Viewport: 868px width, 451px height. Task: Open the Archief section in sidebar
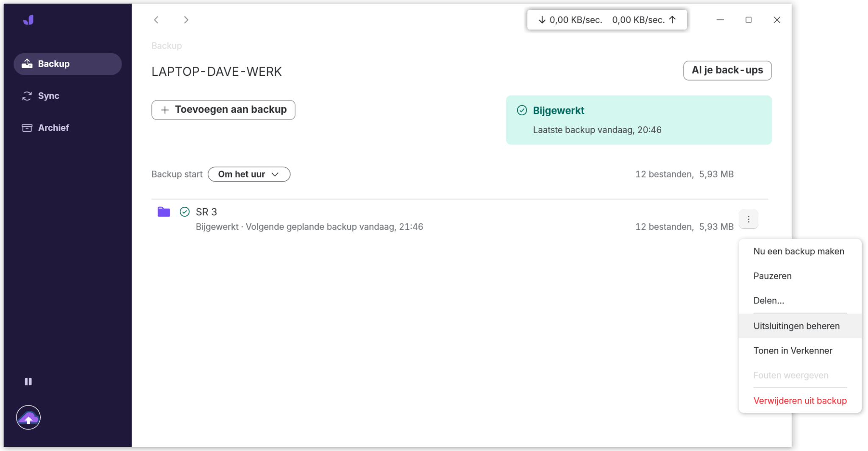click(68, 128)
